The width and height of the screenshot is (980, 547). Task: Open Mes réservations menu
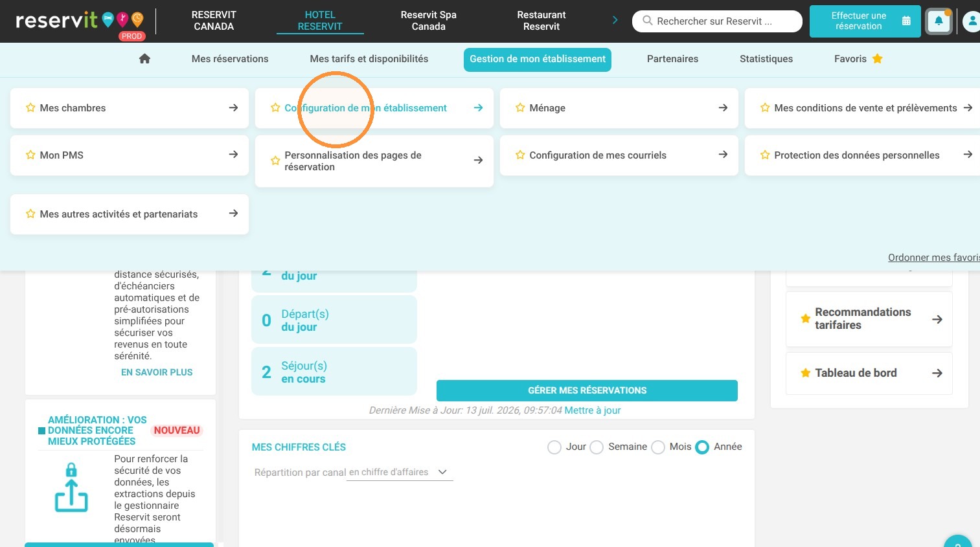point(230,59)
